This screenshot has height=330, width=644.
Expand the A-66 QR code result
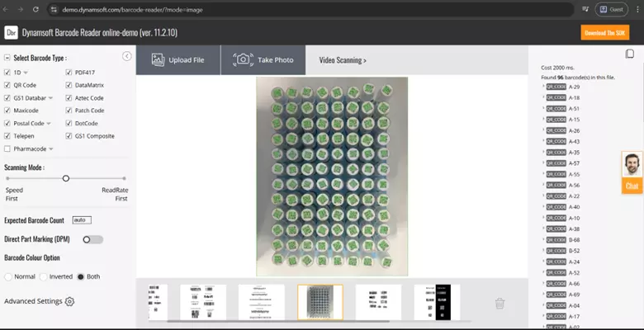point(543,283)
